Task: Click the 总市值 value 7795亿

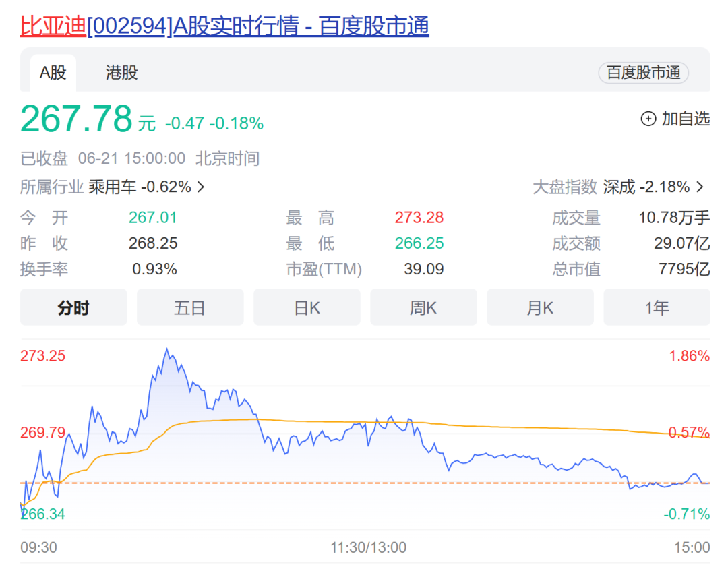Action: click(684, 269)
